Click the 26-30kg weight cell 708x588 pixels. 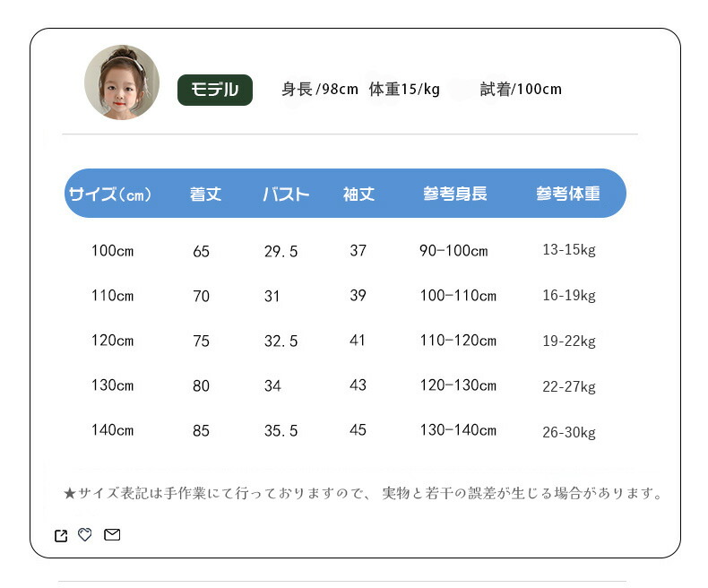coord(568,433)
